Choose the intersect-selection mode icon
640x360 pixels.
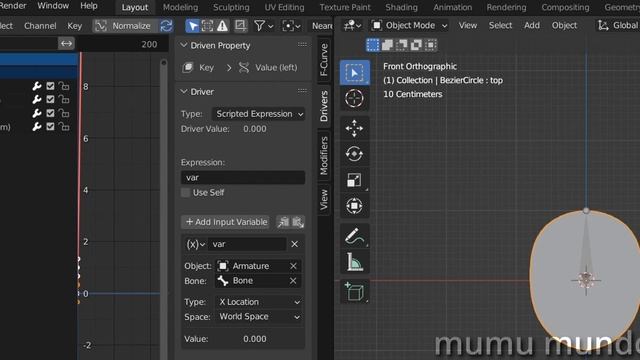click(x=431, y=44)
